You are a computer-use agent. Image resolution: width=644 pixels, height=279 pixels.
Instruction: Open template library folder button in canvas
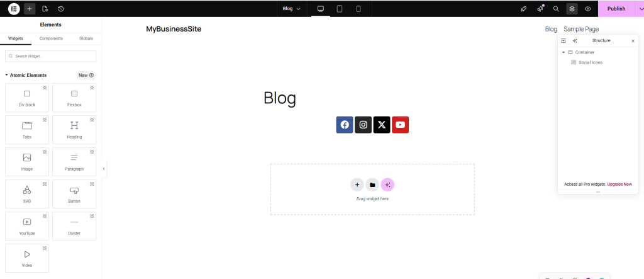pyautogui.click(x=372, y=185)
